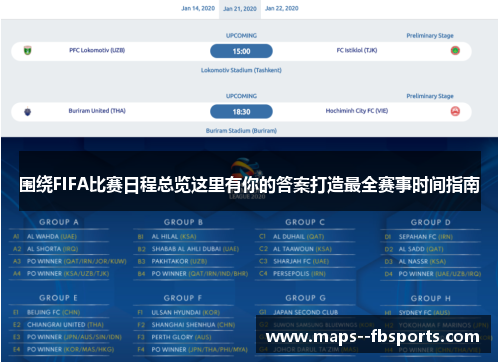The height and width of the screenshot is (362, 500).
Task: Click Buriram Stadium (Buriram) venue text
Action: [x=241, y=131]
